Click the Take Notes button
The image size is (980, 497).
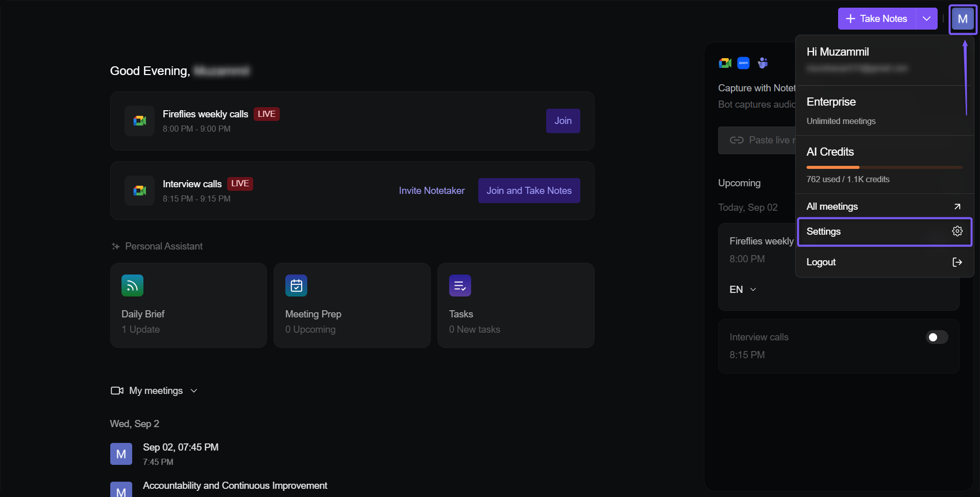[877, 19]
